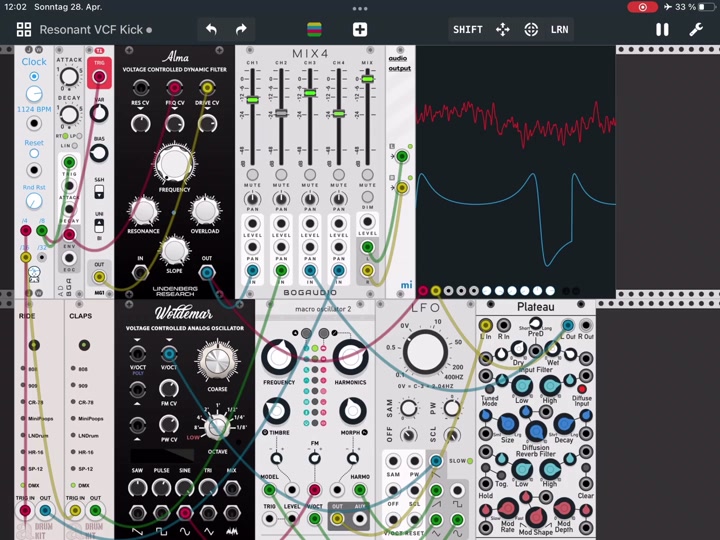Activate the move arrows tool

click(503, 30)
